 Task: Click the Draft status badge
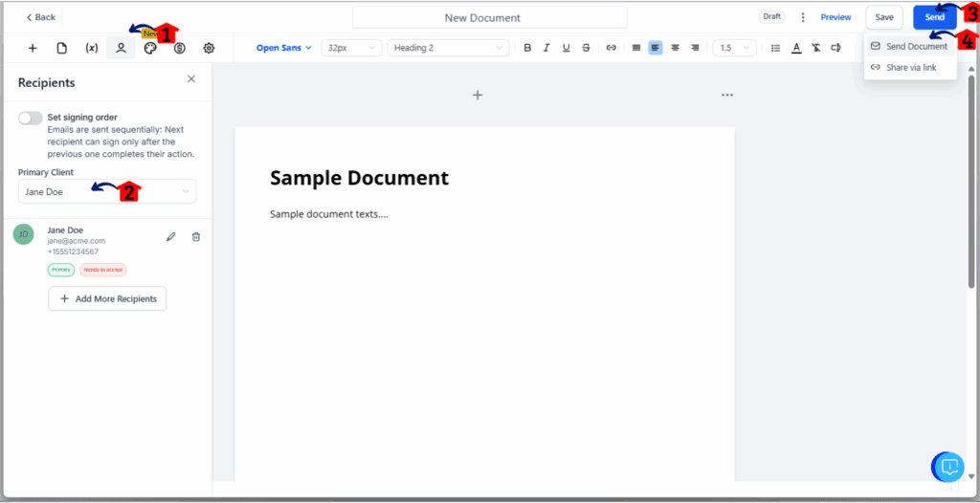click(x=772, y=17)
